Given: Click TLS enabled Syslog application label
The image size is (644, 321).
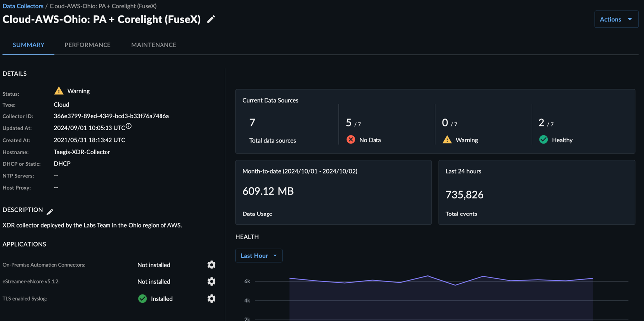Looking at the screenshot, I should [x=25, y=299].
